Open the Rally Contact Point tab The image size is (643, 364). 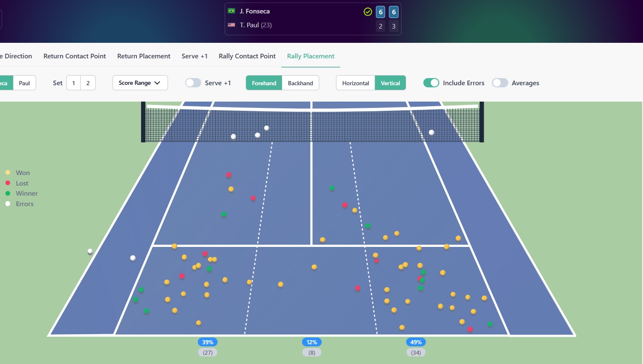coord(247,56)
